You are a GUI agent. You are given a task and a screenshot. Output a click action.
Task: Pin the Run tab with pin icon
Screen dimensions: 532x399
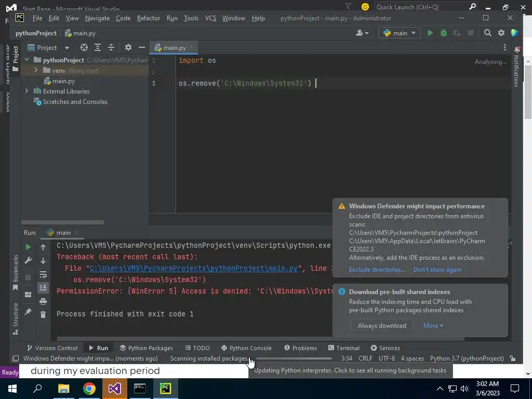(x=28, y=312)
